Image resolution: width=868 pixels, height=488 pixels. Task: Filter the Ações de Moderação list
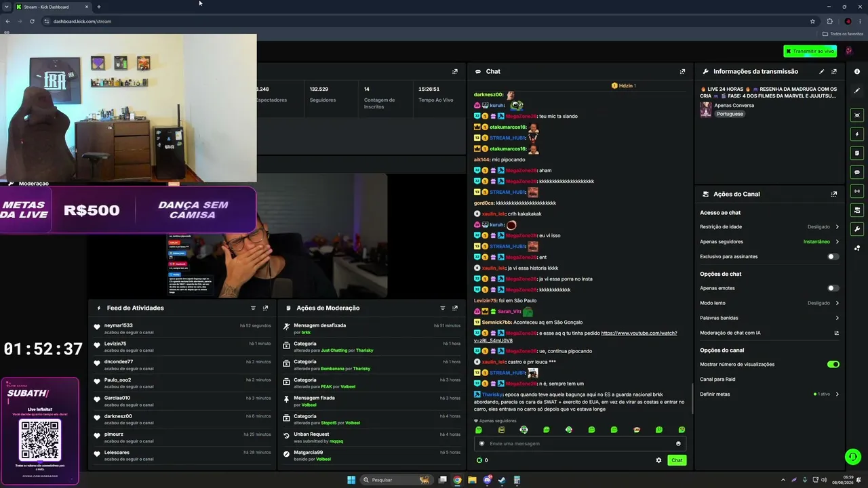click(443, 308)
